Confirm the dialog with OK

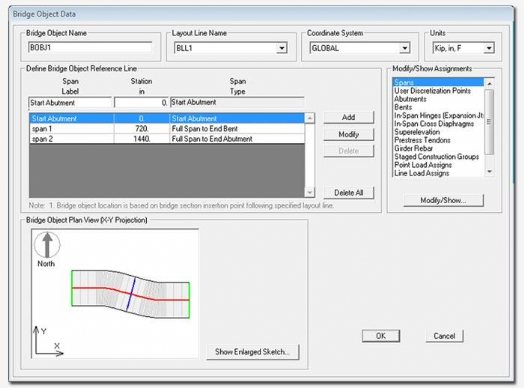[381, 336]
